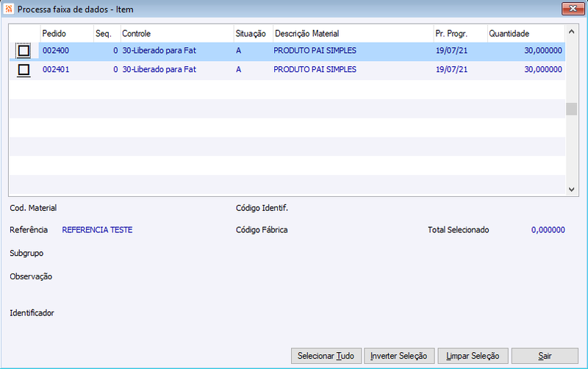Click the Controle column header

pyautogui.click(x=177, y=34)
